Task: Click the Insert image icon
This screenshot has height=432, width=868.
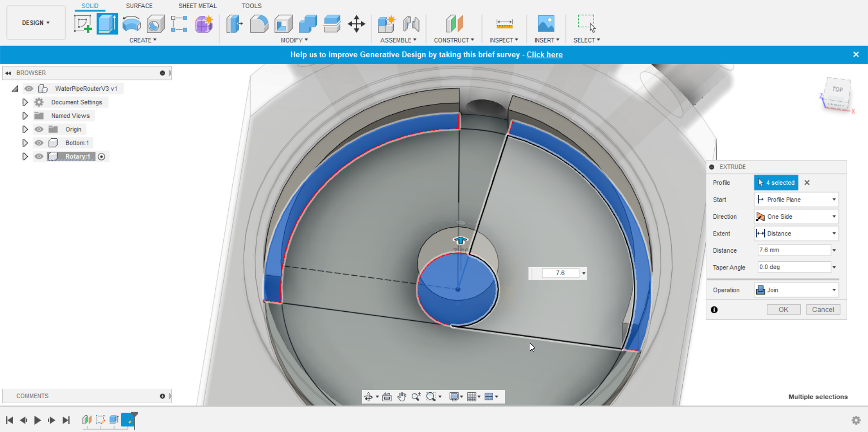Action: [546, 23]
